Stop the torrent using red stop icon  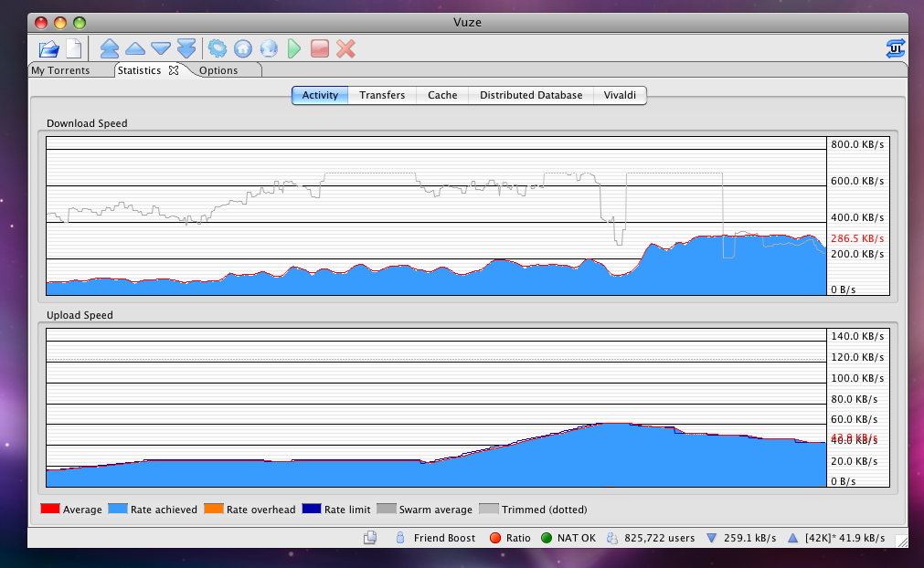point(319,47)
